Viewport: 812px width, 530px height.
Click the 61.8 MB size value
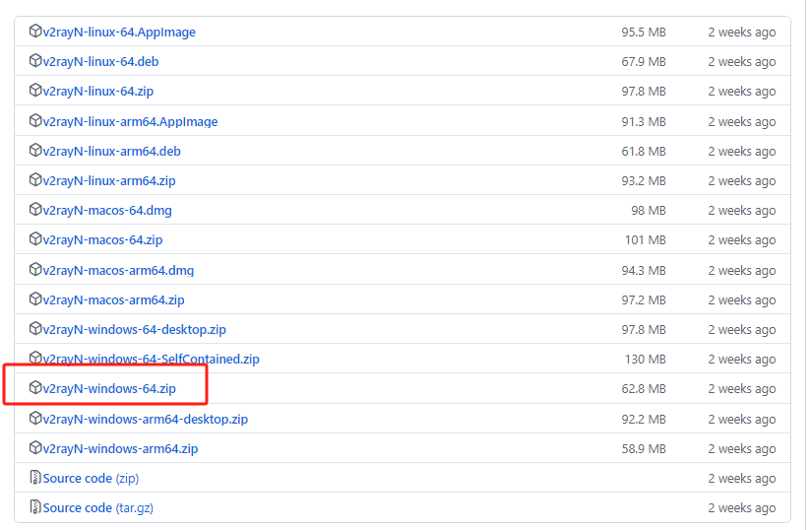[x=644, y=152]
